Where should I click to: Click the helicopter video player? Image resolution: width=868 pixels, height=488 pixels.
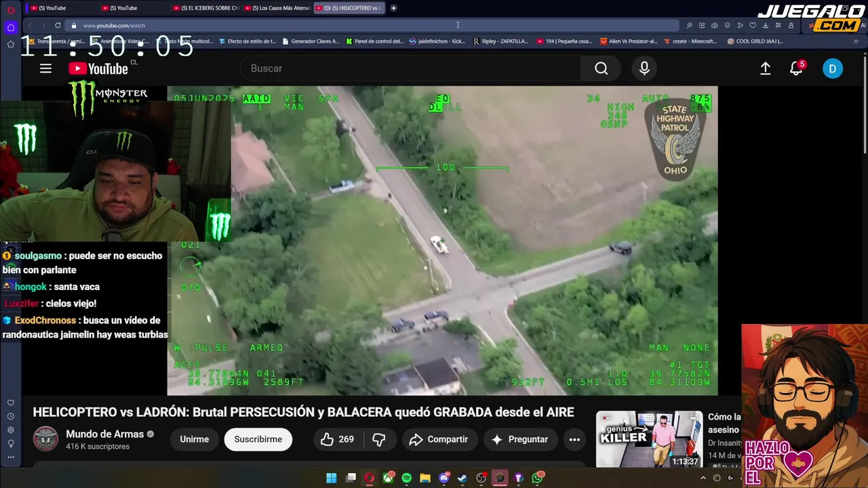[442, 241]
